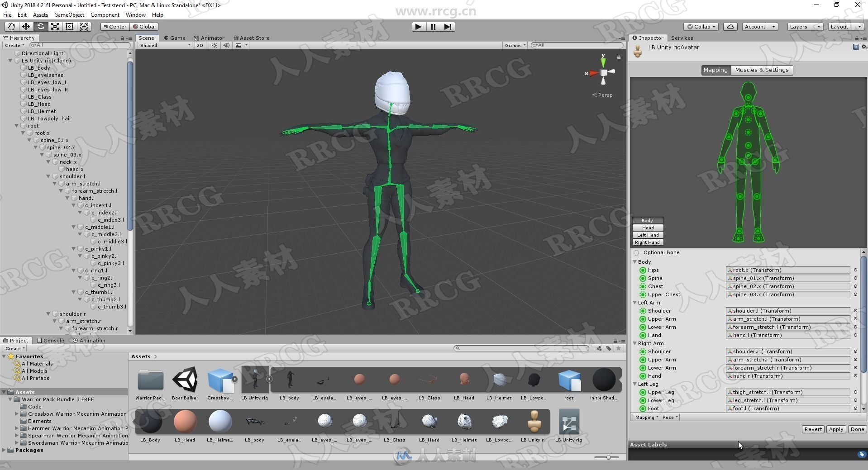
Task: Select the Crossbow prefab asset
Action: (220, 384)
